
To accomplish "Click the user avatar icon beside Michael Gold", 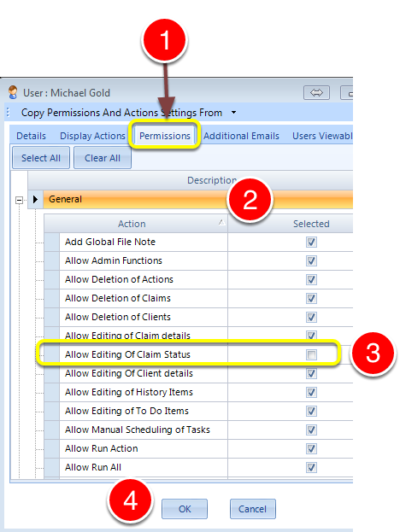I will (13, 92).
